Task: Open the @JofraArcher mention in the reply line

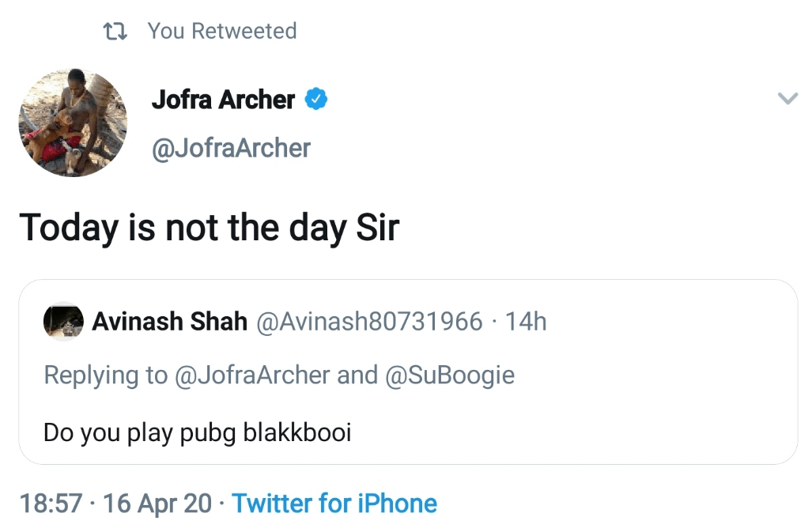Action: point(251,375)
